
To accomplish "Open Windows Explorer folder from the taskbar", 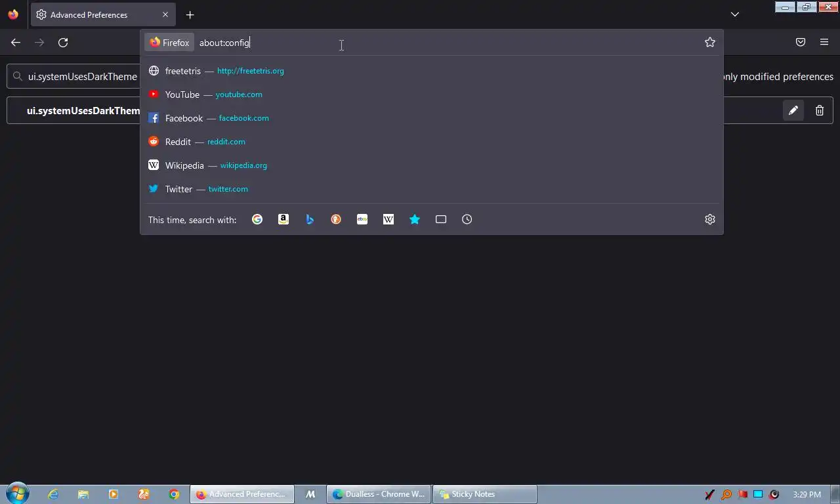I will pyautogui.click(x=83, y=494).
